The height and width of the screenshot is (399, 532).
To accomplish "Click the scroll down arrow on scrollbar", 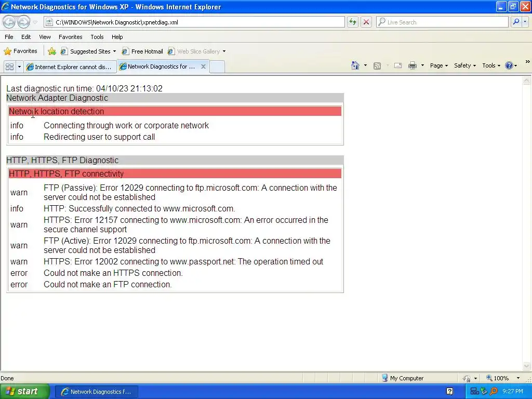I will tap(526, 366).
